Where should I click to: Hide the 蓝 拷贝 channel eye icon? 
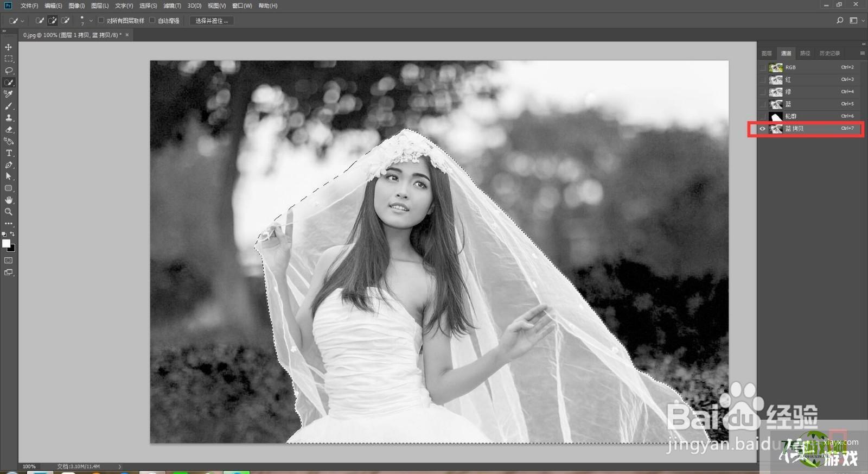tap(763, 129)
